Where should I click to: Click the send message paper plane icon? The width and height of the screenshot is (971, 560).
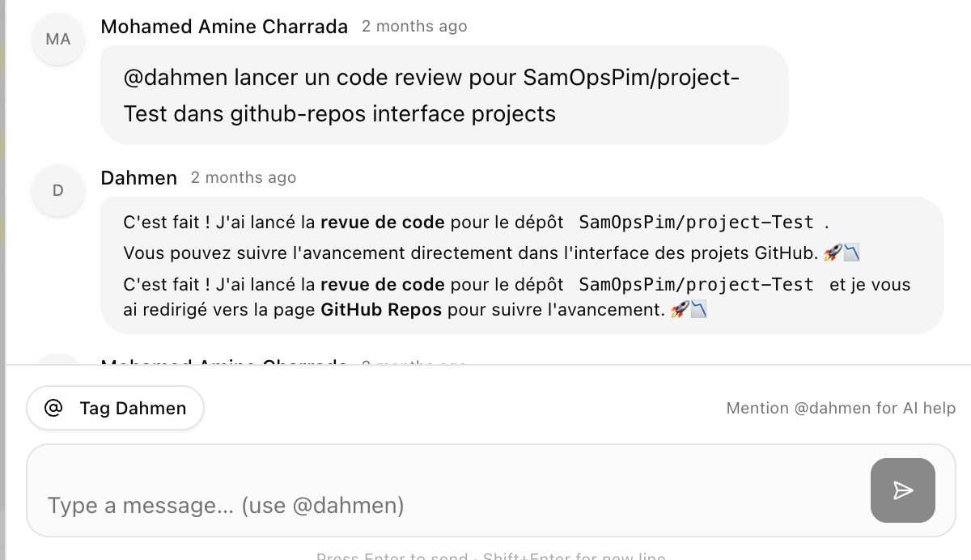click(902, 490)
